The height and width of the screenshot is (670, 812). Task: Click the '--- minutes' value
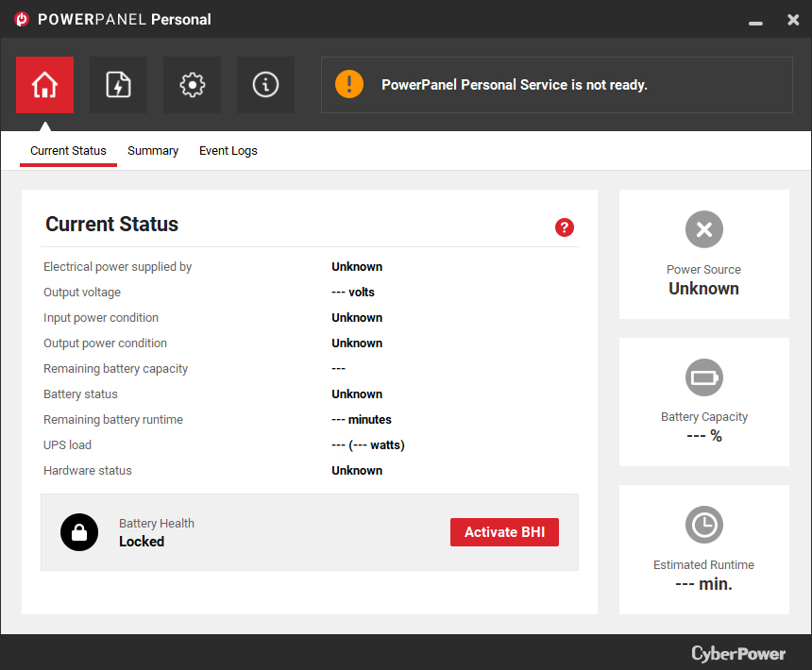pyautogui.click(x=362, y=420)
